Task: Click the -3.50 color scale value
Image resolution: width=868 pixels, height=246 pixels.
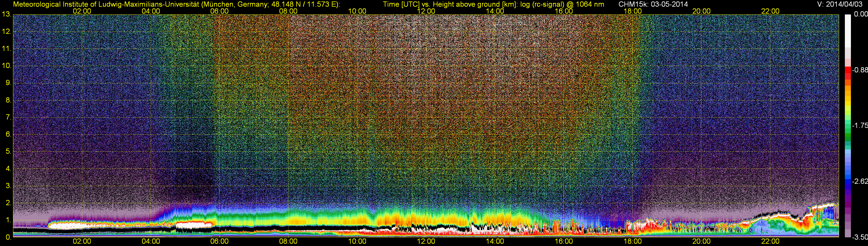Action: [860, 237]
